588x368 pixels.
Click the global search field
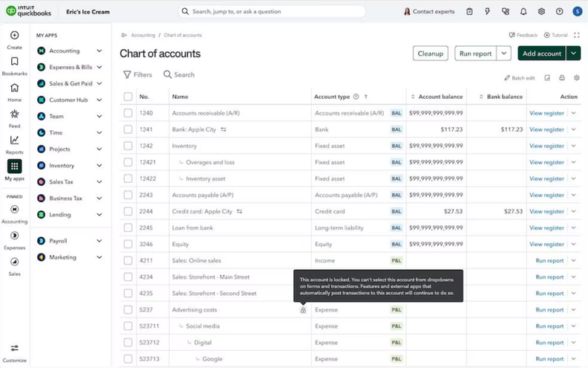click(x=272, y=12)
